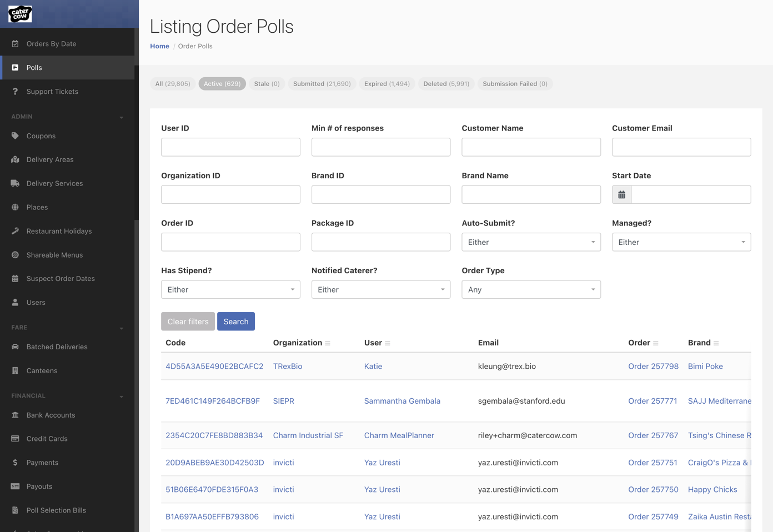Click the CaterCow logo
The height and width of the screenshot is (532, 773).
tap(19, 13)
